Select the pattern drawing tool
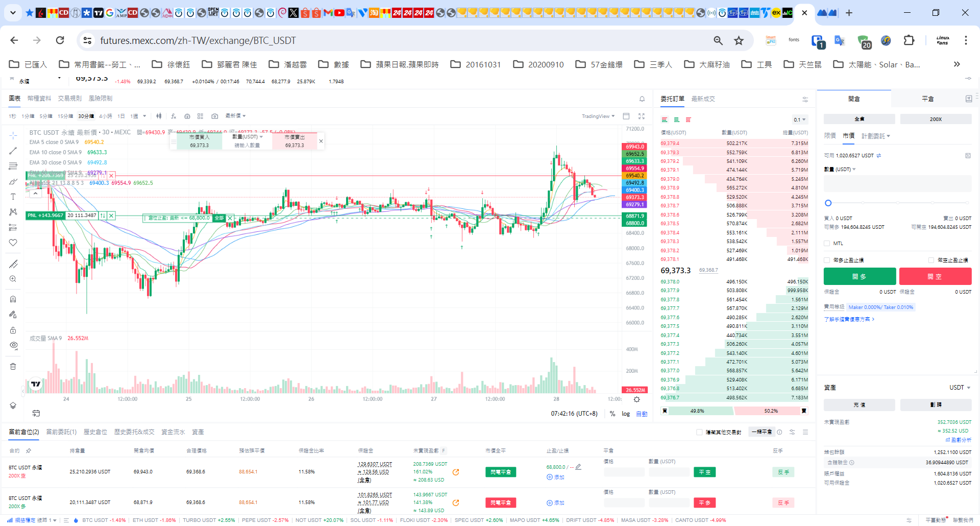The image size is (980, 526). coord(13,212)
